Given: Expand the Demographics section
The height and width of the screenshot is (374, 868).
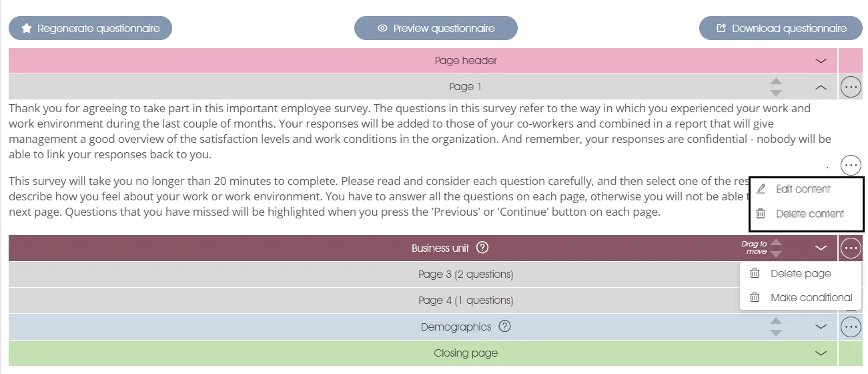Looking at the screenshot, I should tap(821, 327).
